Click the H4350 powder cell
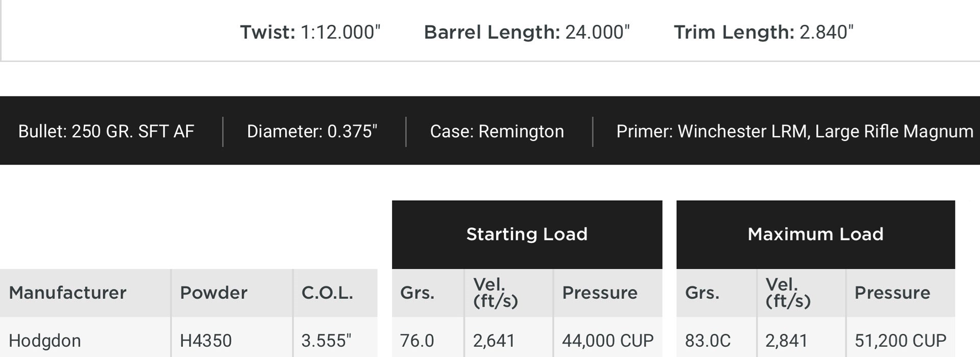Screen dimensions: 980x357 [206, 341]
